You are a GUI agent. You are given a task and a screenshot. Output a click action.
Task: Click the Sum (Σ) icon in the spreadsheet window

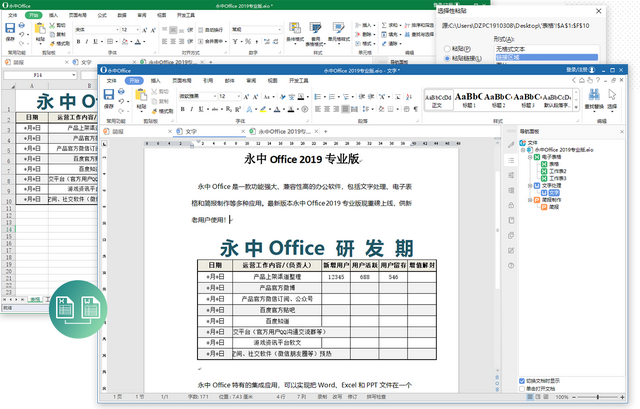(384, 25)
